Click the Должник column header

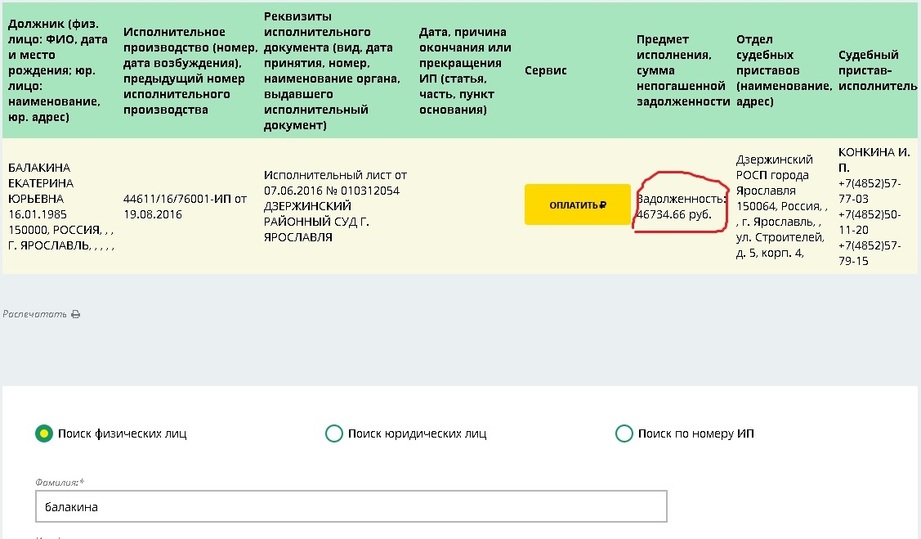point(58,70)
